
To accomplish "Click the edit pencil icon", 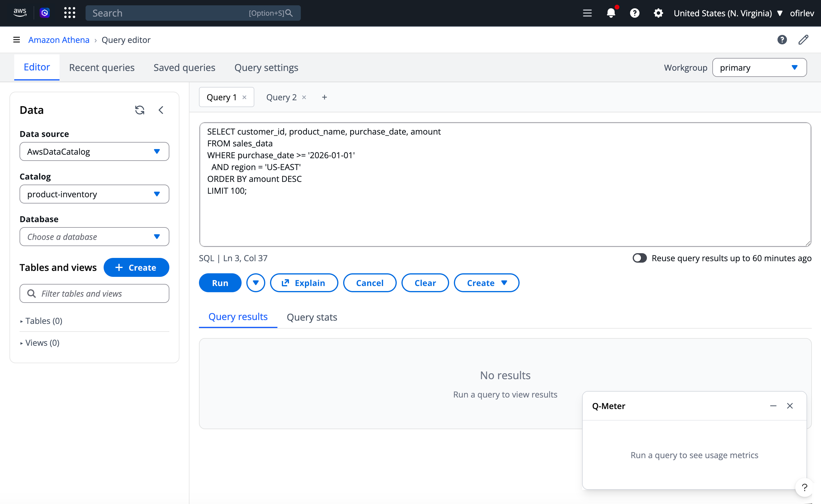I will pyautogui.click(x=803, y=40).
